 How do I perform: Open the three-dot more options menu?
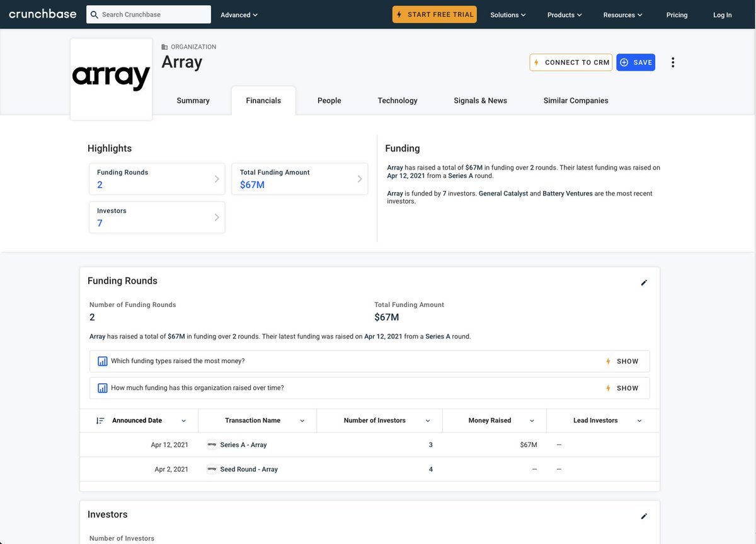[x=673, y=62]
